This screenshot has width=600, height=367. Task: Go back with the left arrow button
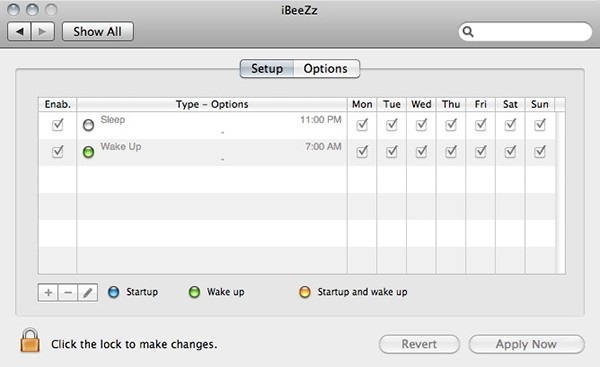[x=19, y=31]
